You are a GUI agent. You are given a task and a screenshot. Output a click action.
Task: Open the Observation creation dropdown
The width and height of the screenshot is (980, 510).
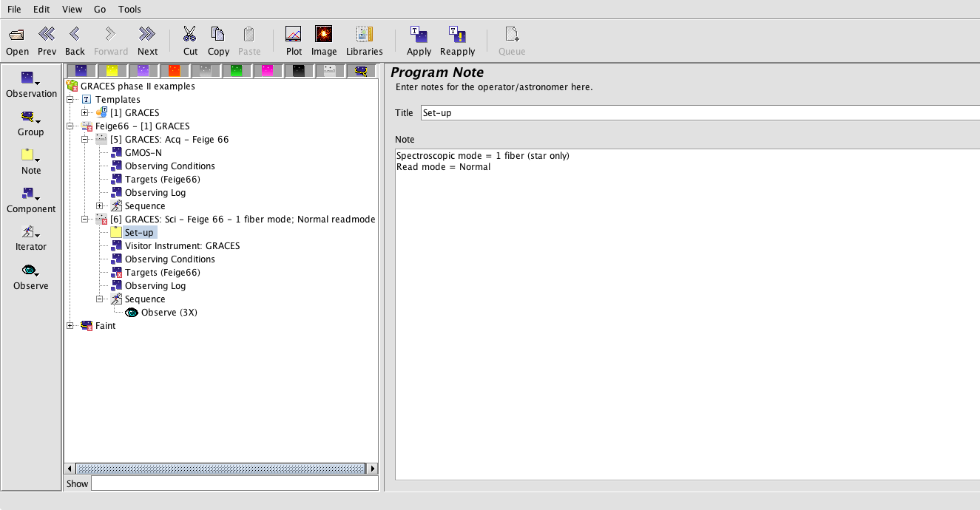pyautogui.click(x=31, y=84)
